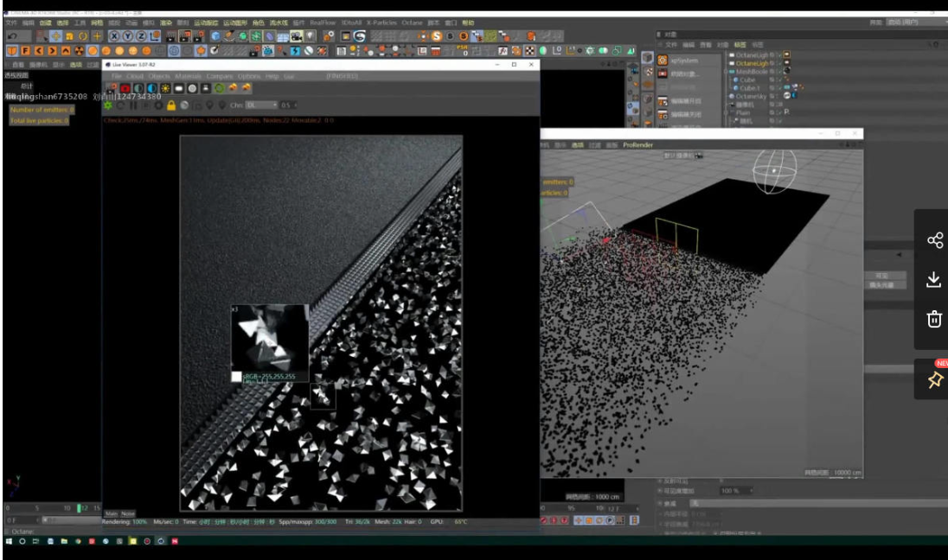Switch to the Noise tab in Live Viewer
The width and height of the screenshot is (948, 560).
pyautogui.click(x=127, y=513)
